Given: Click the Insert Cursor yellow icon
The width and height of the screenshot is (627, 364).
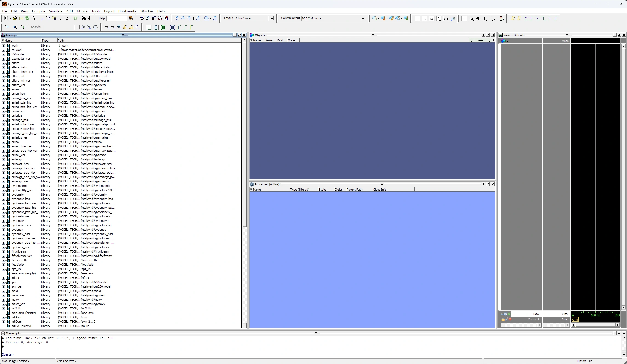Looking at the screenshot, I should click(x=513, y=19).
